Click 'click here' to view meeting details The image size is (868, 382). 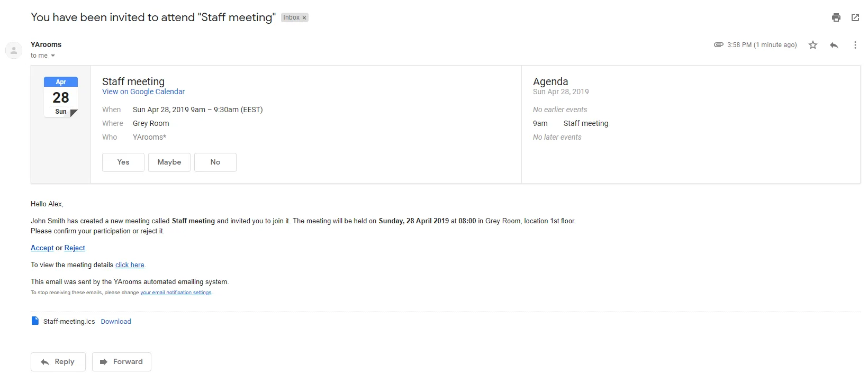(130, 265)
